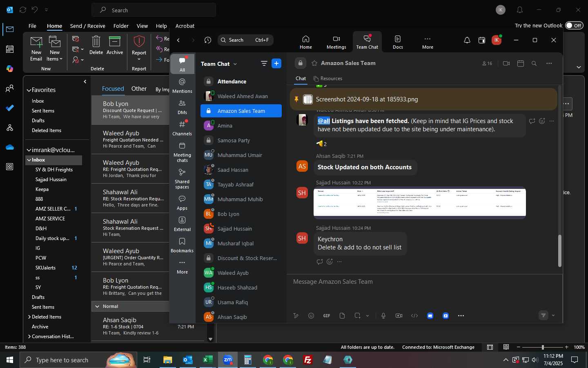The height and width of the screenshot is (368, 588).
Task: Open Waleed Ahmed Awan chat
Action: [x=241, y=96]
